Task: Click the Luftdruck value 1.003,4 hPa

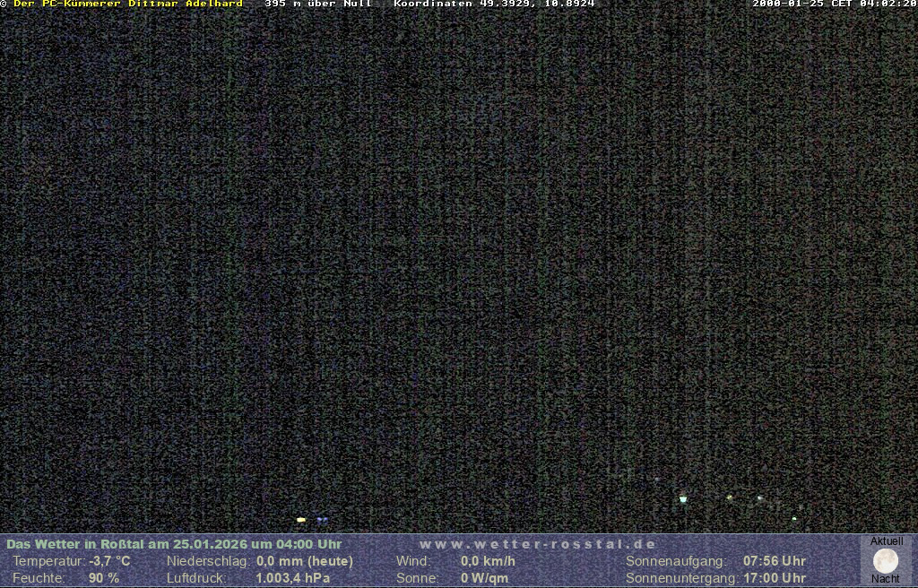Action: click(x=293, y=578)
